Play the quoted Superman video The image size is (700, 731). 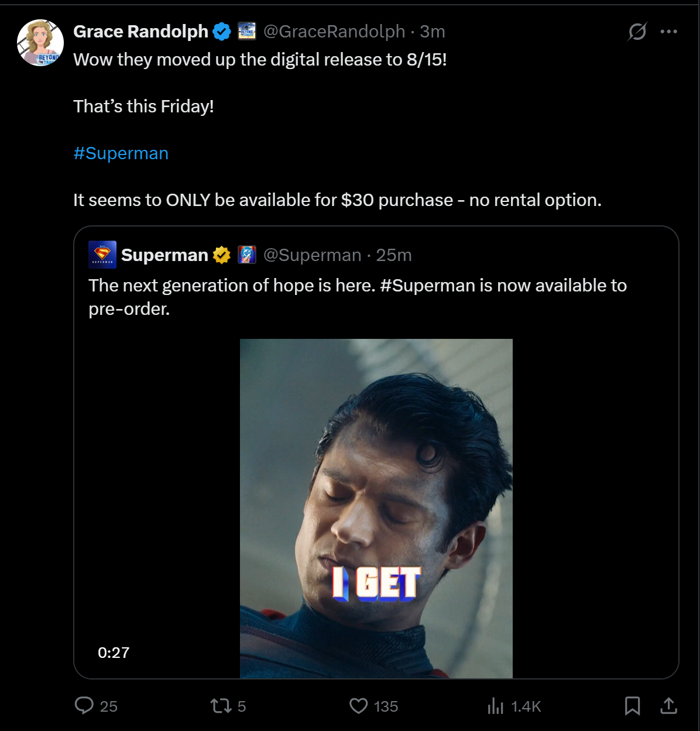point(376,509)
